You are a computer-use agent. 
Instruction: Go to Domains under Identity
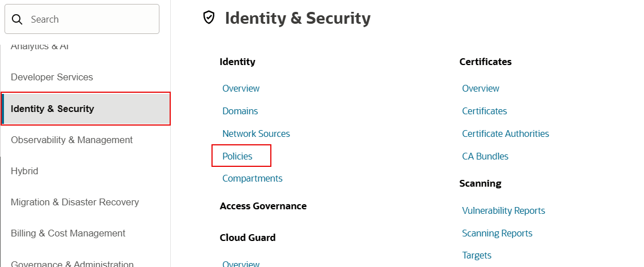click(240, 111)
